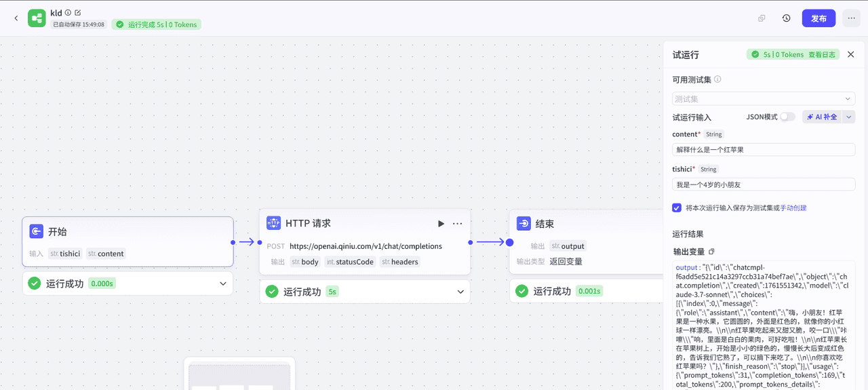
Task: Open the 测试集 dropdown
Action: pos(764,99)
